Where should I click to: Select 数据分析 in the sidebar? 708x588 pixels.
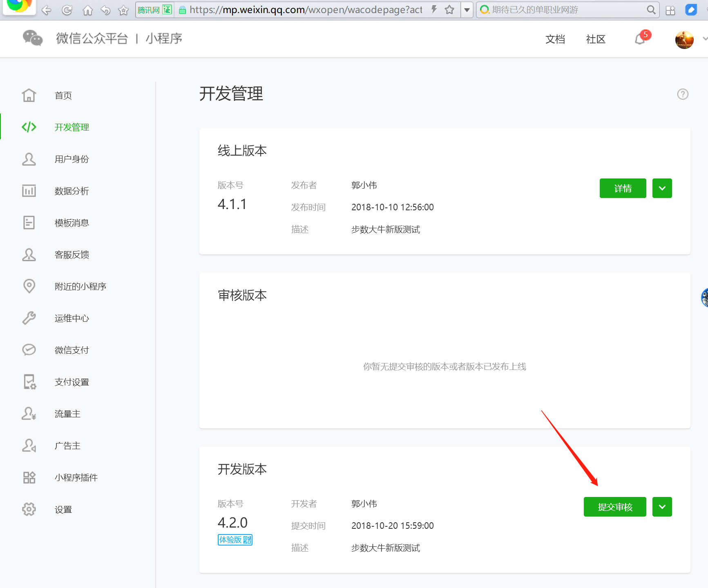click(71, 191)
